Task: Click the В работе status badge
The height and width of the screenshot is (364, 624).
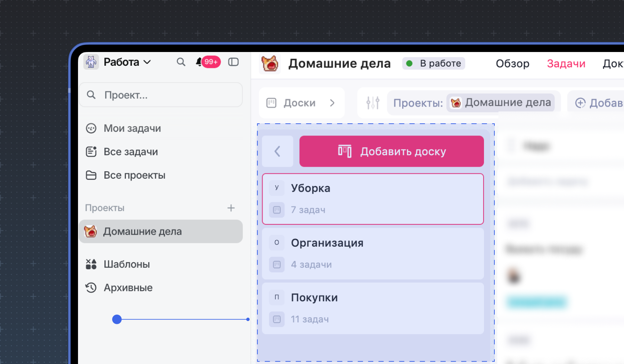Action: click(x=433, y=63)
